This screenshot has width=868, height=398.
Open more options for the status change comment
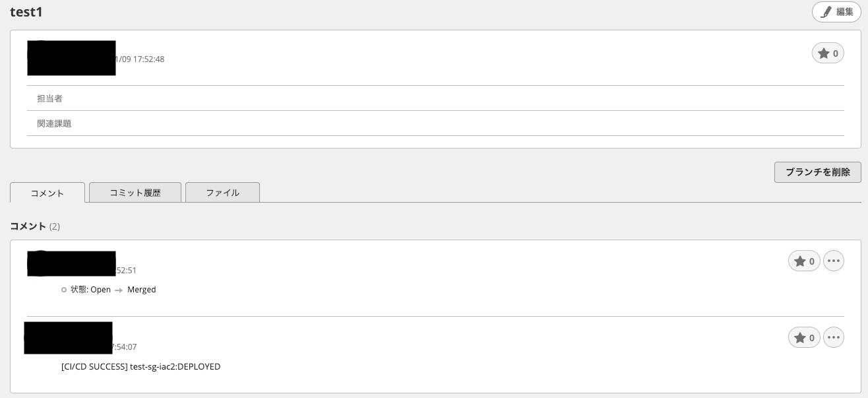tap(834, 261)
